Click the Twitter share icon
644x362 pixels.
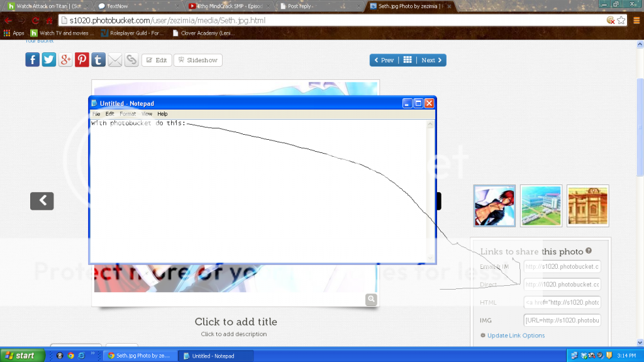(49, 60)
